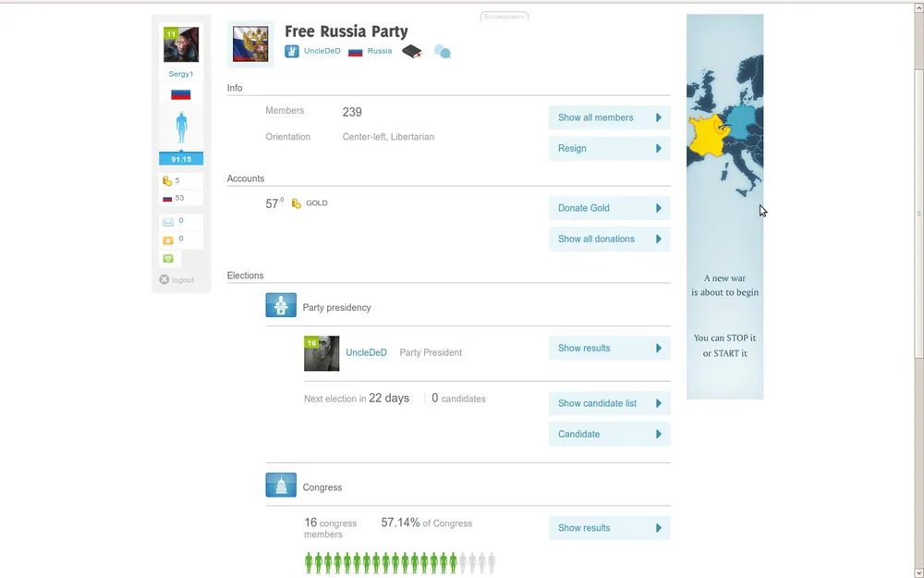The image size is (924, 578).
Task: Click the alerts count 0 link
Action: 181,239
